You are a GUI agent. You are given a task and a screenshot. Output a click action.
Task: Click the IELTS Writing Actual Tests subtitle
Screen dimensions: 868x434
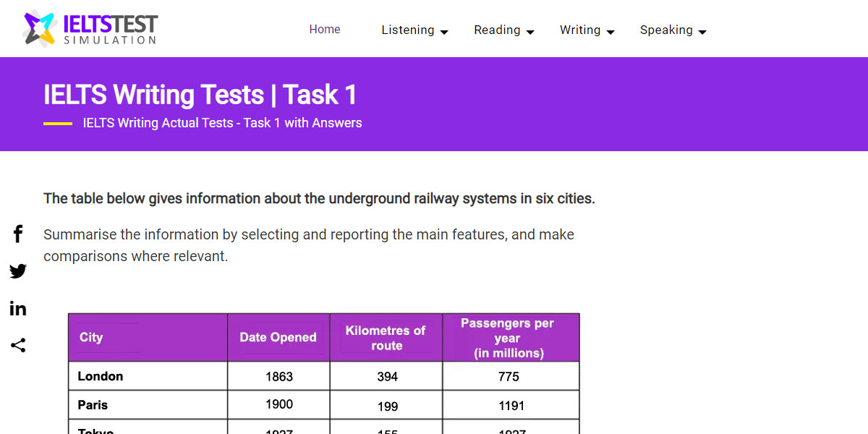pyautogui.click(x=222, y=123)
